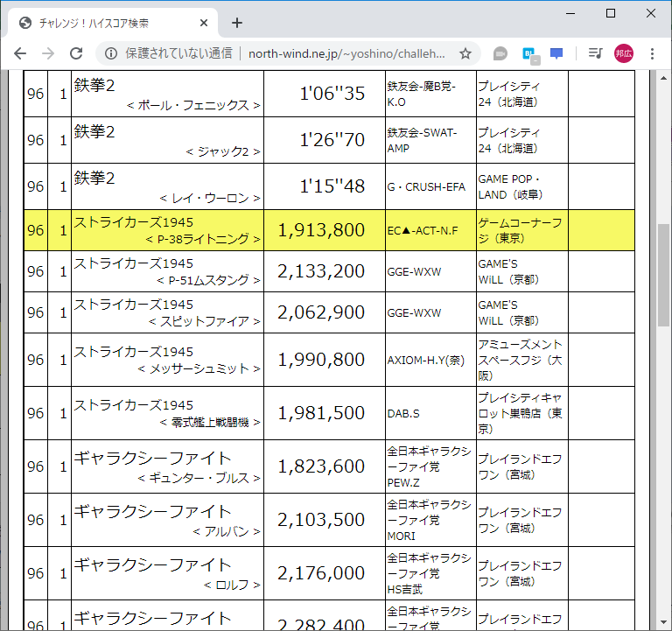Viewport: 672px width, 631px height.
Task: Click the arcade ゲームコーナーフジ（東京）
Action: pos(520,231)
